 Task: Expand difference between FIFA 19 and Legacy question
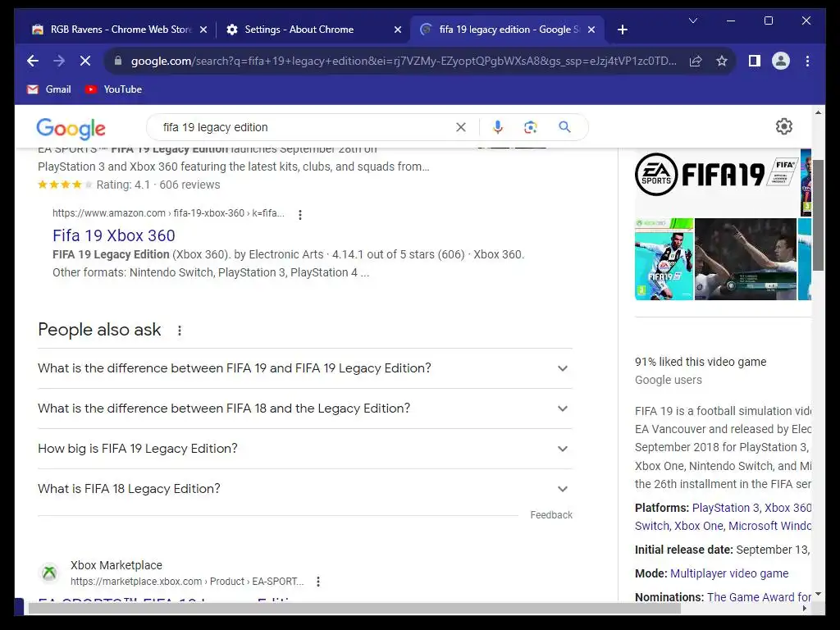pyautogui.click(x=305, y=368)
